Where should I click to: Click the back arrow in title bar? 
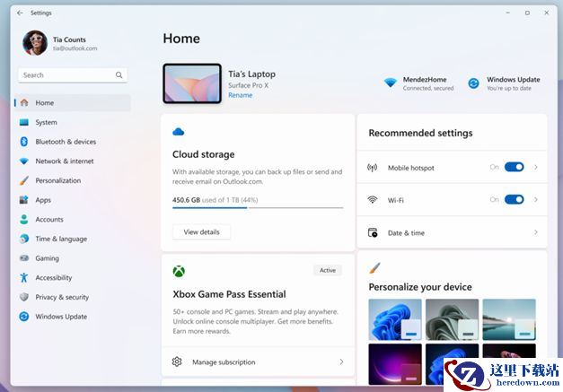20,13
